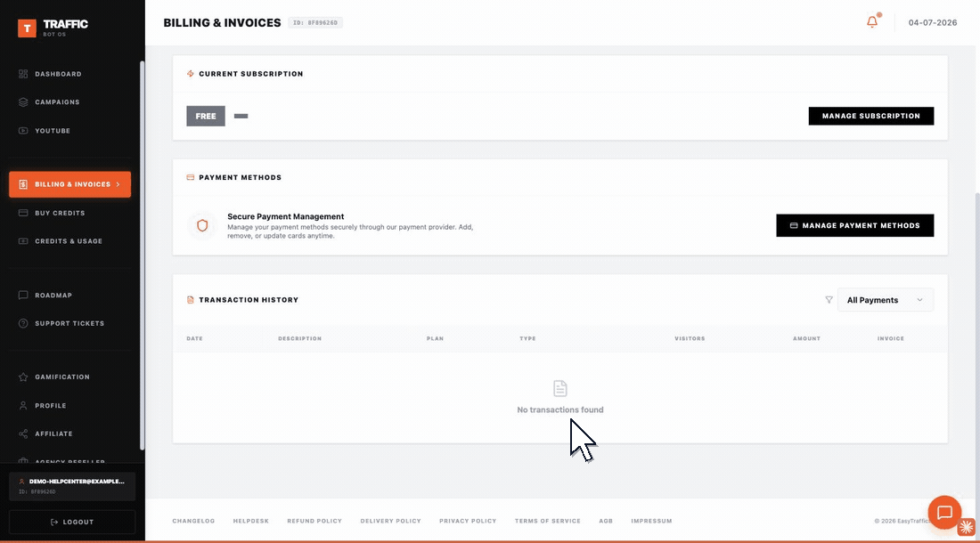Click the Plan column header

pos(435,338)
